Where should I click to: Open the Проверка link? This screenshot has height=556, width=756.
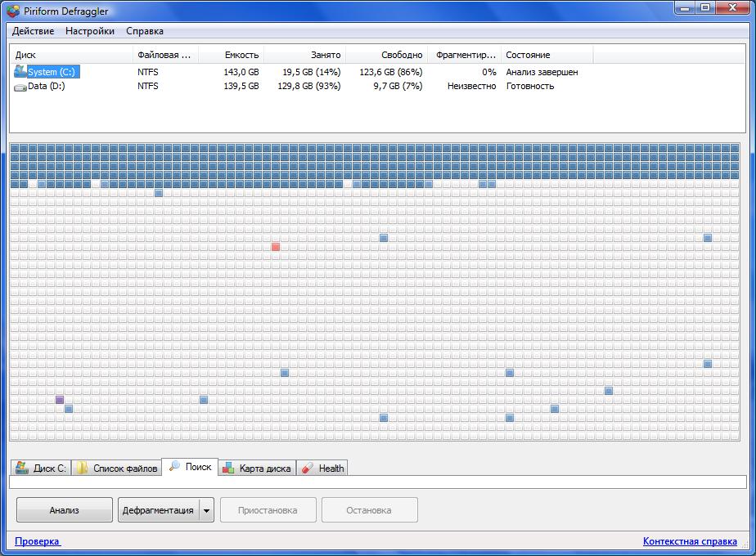37,541
